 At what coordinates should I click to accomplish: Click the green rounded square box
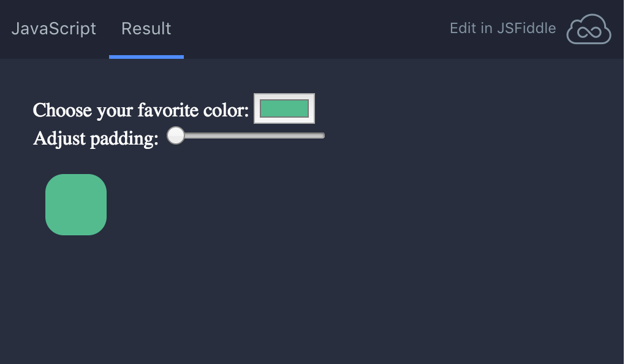tap(76, 205)
